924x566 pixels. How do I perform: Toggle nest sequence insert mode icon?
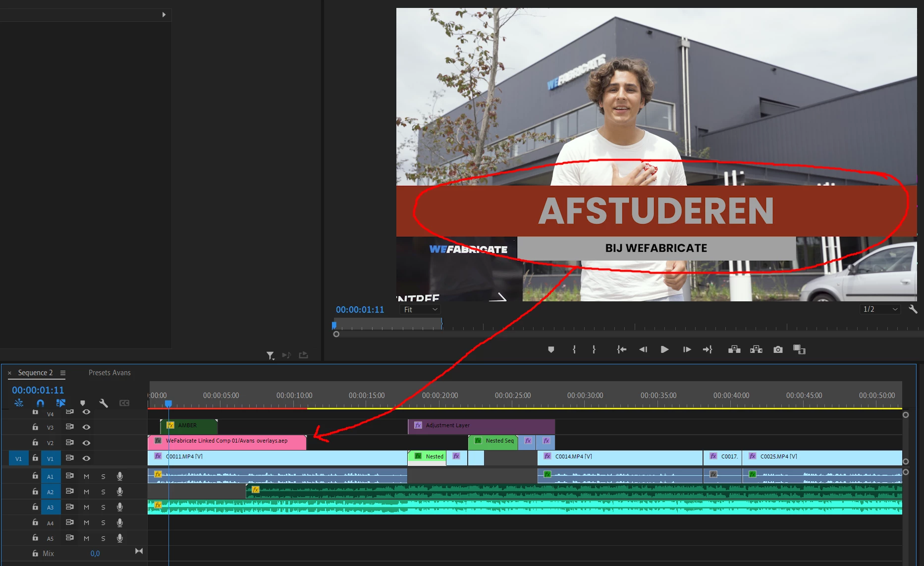point(19,403)
